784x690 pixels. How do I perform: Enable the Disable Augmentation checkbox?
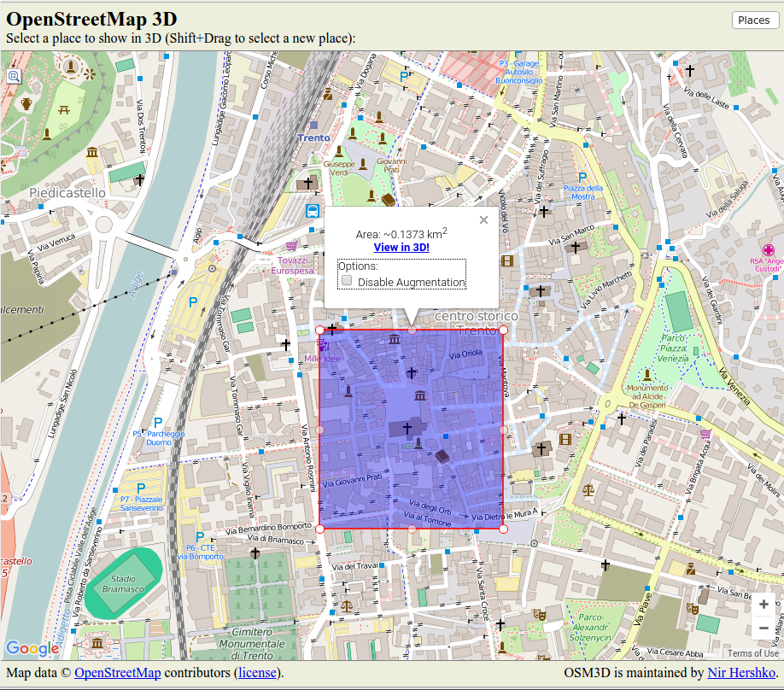[x=347, y=280]
